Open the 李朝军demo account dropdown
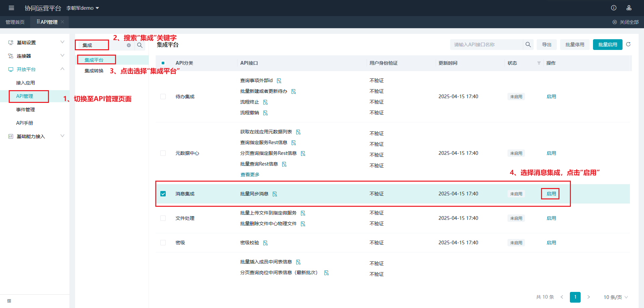This screenshot has width=644, height=308. click(83, 8)
